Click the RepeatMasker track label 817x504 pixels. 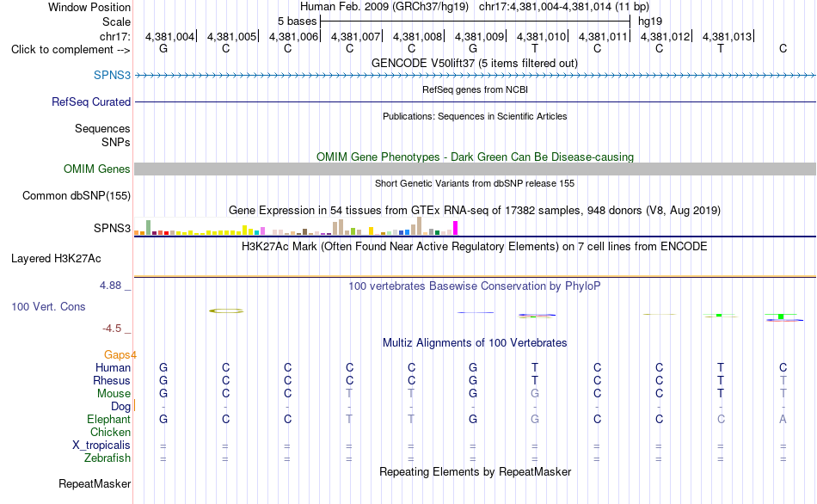click(x=95, y=483)
